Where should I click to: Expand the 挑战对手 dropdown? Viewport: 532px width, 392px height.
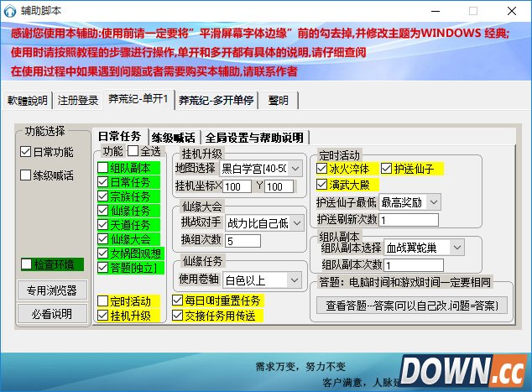click(265, 223)
